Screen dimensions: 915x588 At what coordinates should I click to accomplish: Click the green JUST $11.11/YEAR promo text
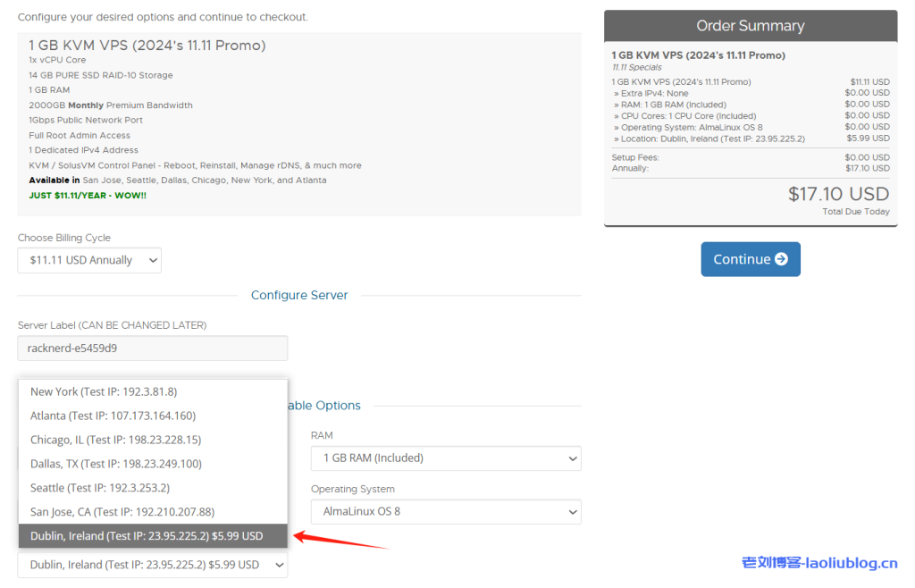coord(87,195)
